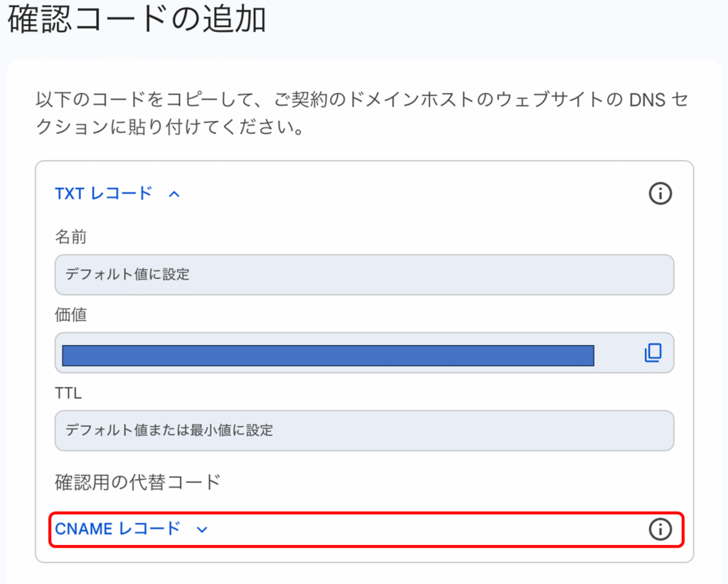Click the TTL field label
This screenshot has width=728, height=584.
tap(68, 393)
